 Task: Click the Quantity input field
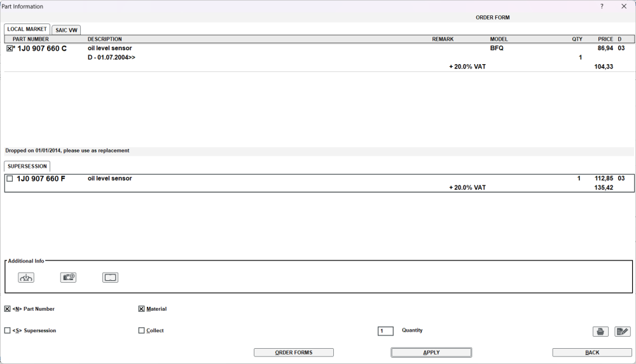pyautogui.click(x=385, y=331)
